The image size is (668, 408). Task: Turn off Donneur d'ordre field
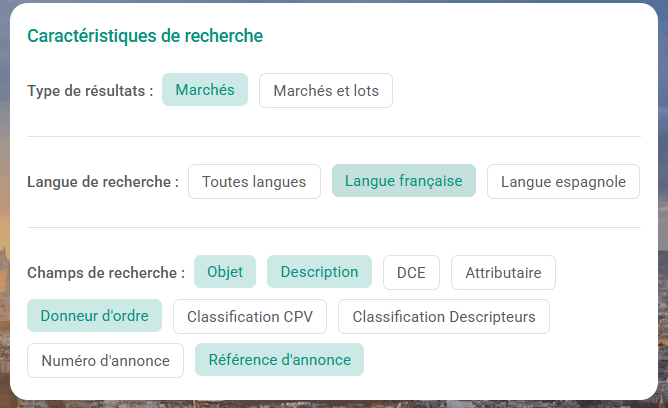coord(94,316)
